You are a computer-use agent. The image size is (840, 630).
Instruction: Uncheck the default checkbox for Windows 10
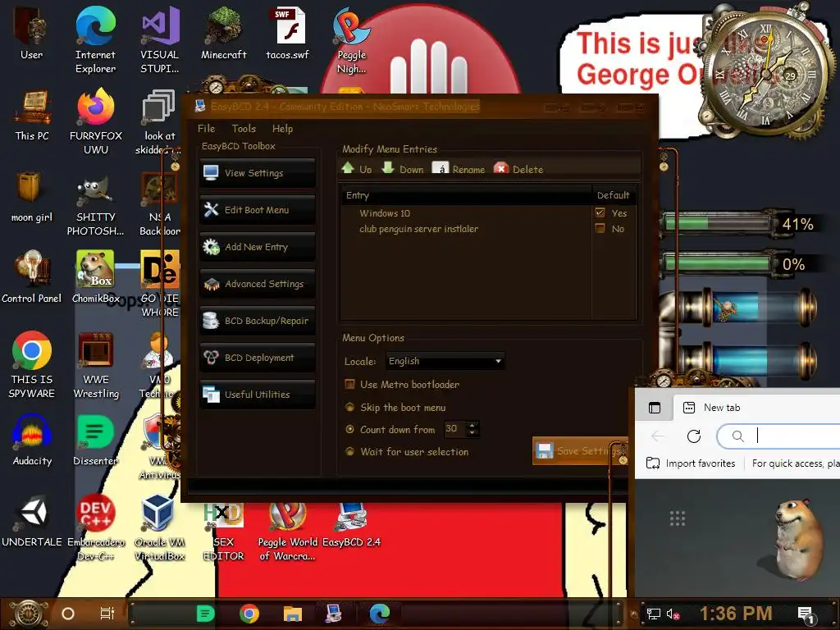pyautogui.click(x=600, y=212)
